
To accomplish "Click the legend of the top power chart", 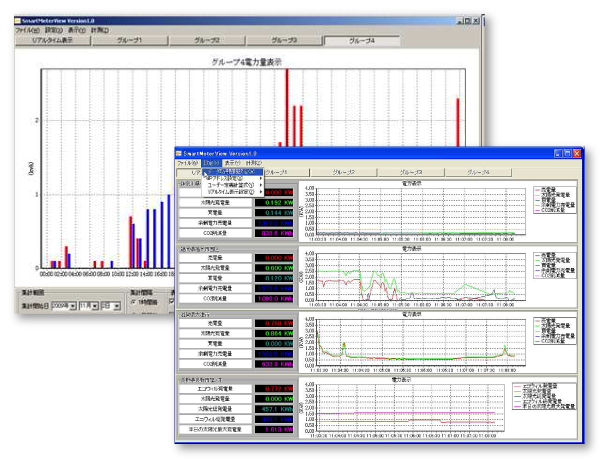I will click(x=554, y=200).
